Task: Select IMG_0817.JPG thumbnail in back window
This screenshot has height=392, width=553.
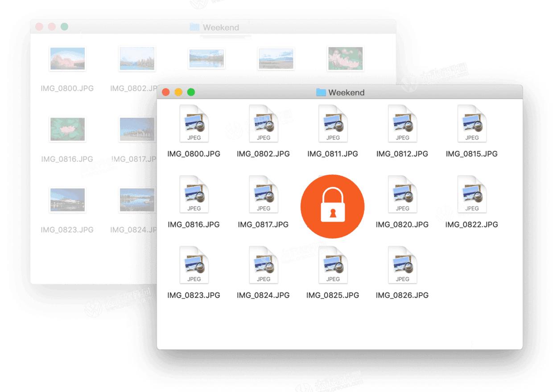Action: 137,129
